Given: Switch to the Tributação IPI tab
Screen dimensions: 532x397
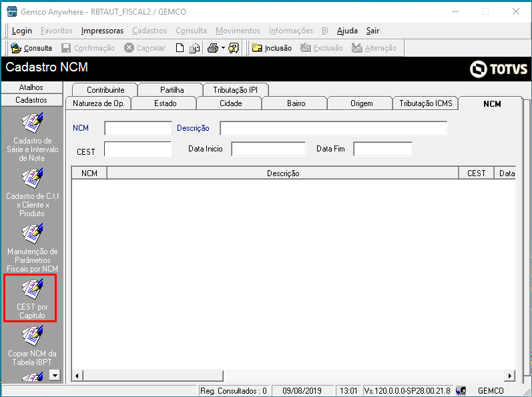Looking at the screenshot, I should click(x=236, y=90).
